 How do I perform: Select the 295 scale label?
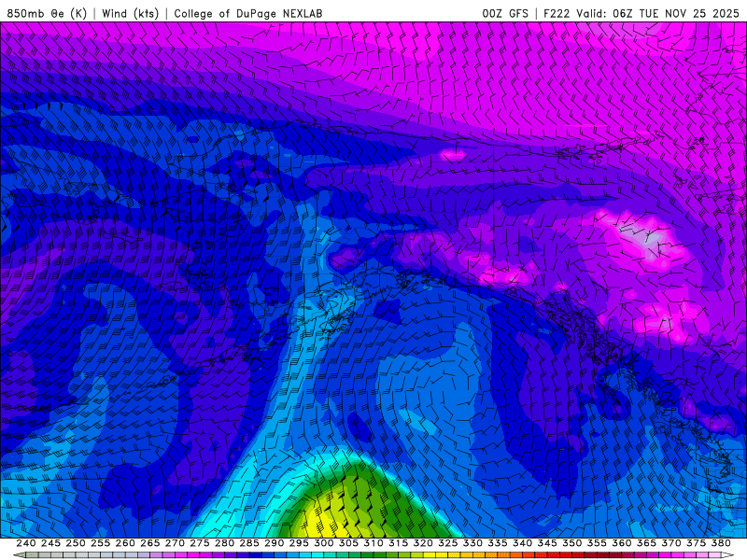pyautogui.click(x=299, y=543)
